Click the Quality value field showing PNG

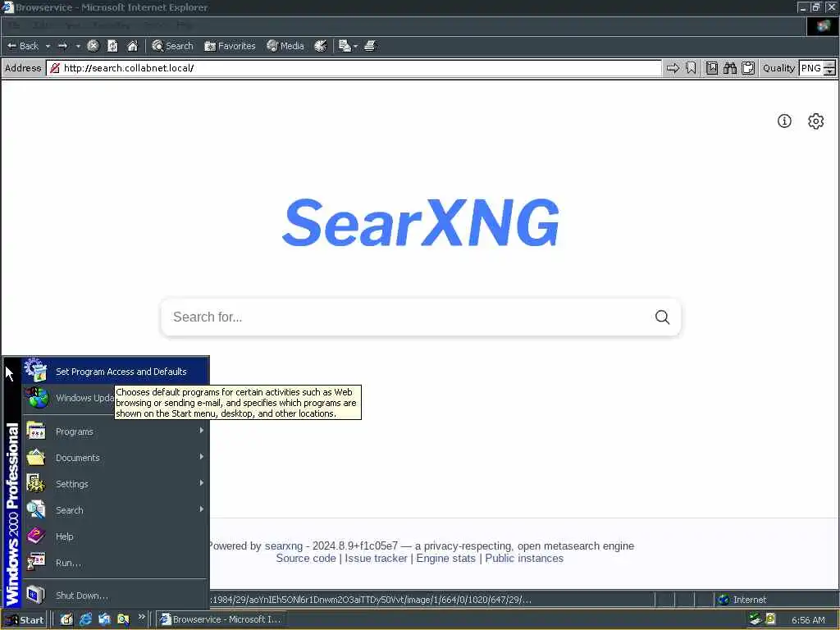point(811,68)
